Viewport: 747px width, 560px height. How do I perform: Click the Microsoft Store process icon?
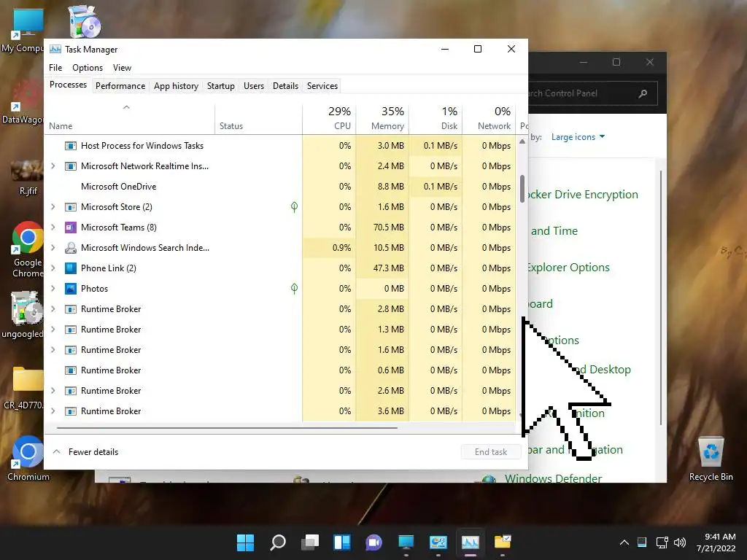click(71, 207)
